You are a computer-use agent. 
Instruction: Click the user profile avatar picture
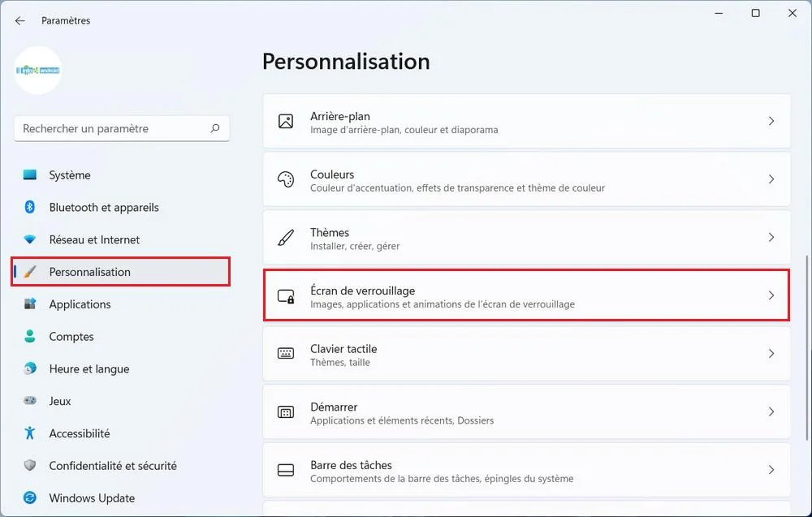pyautogui.click(x=38, y=71)
